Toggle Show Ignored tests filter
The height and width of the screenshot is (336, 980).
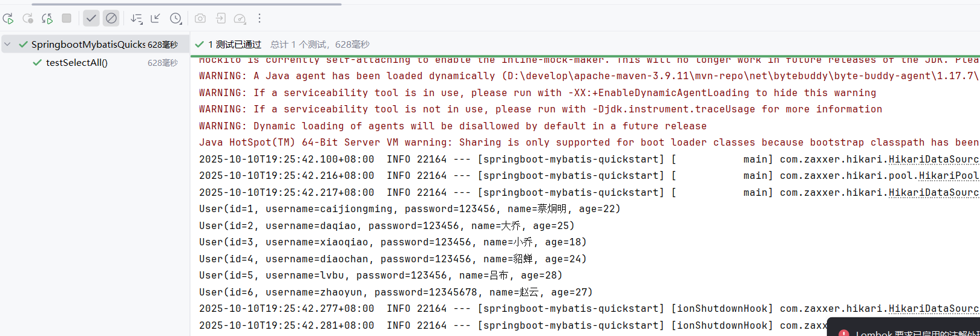111,19
